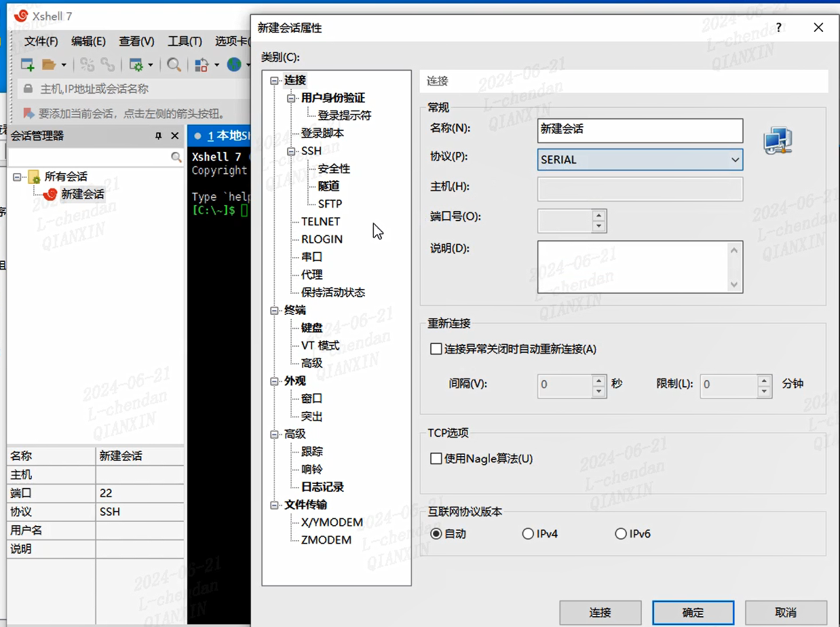Click the 连接 button at dialog bottom
This screenshot has height=627, width=840.
600,613
